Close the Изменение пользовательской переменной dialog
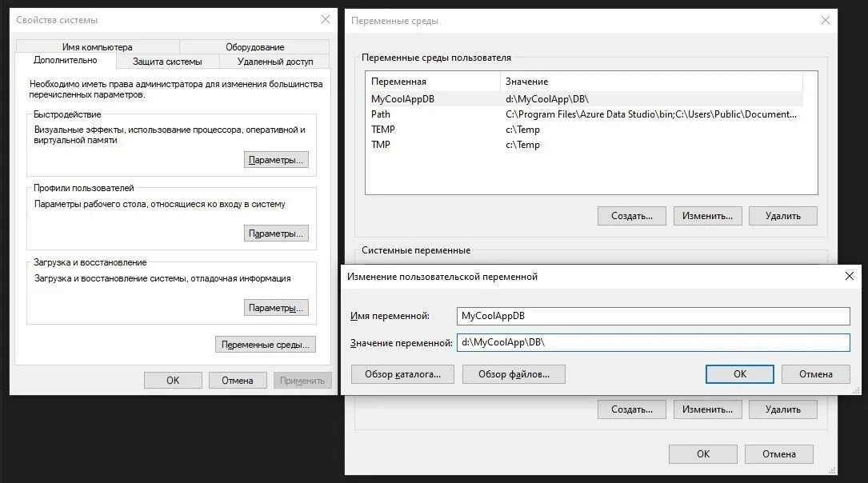Viewport: 868px width, 483px height. [x=849, y=276]
